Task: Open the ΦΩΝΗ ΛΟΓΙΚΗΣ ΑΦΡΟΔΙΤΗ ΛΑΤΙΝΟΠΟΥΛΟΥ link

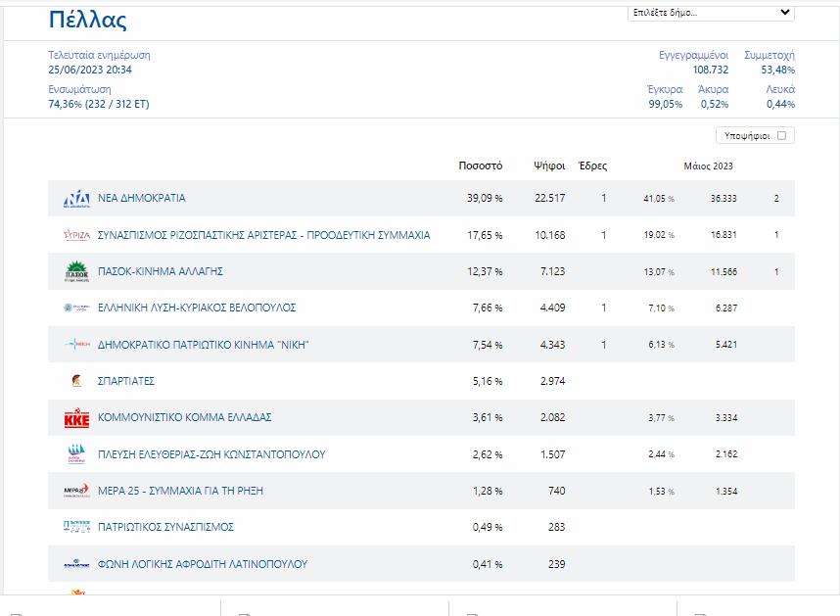Action: [203, 564]
